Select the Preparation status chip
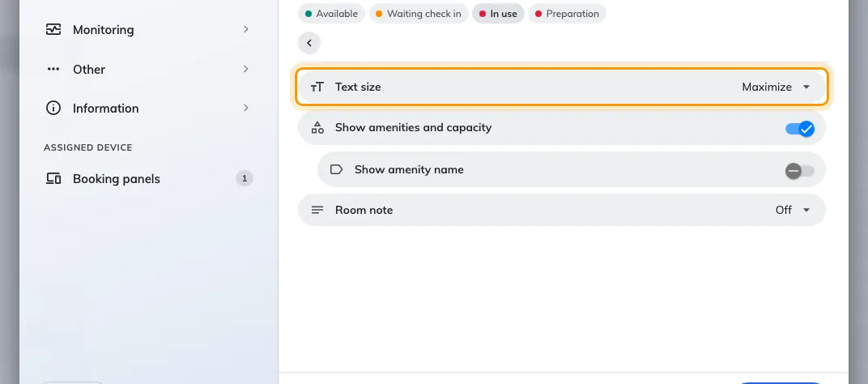Screen dimensions: 868x384 (x=567, y=14)
